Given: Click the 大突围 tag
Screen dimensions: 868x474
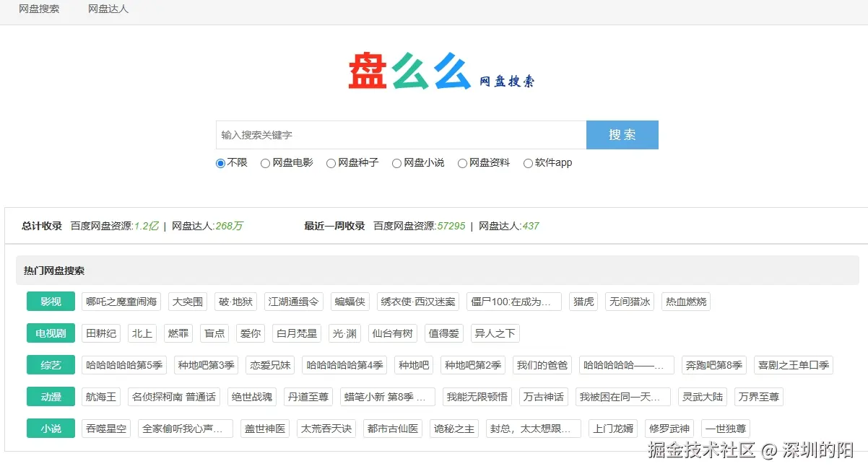Looking at the screenshot, I should point(188,302).
